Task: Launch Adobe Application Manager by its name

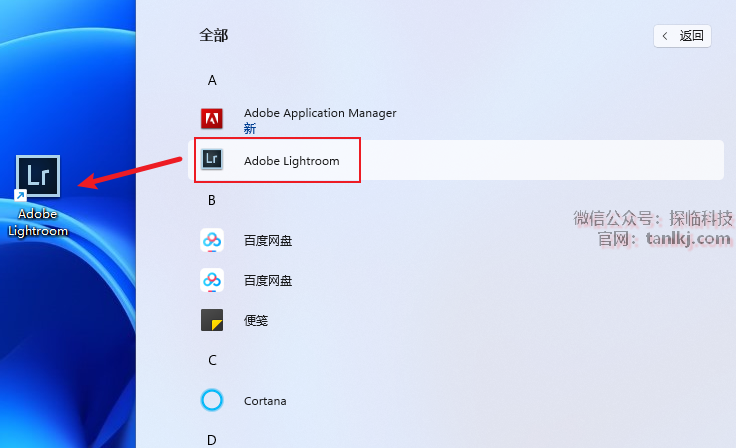Action: pyautogui.click(x=320, y=113)
